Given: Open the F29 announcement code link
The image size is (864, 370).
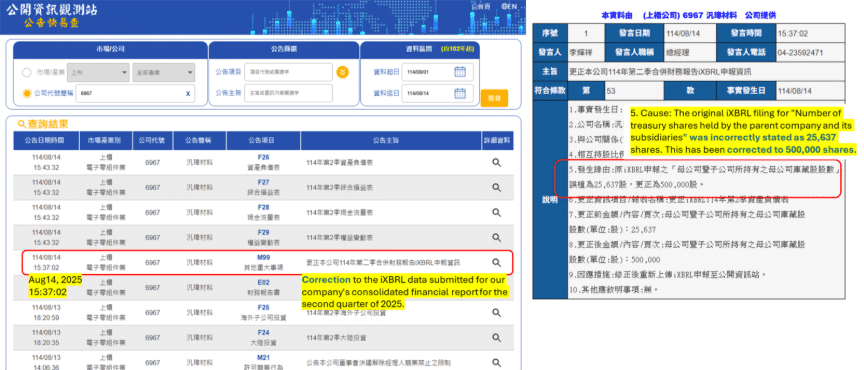Looking at the screenshot, I should pyautogui.click(x=263, y=233).
